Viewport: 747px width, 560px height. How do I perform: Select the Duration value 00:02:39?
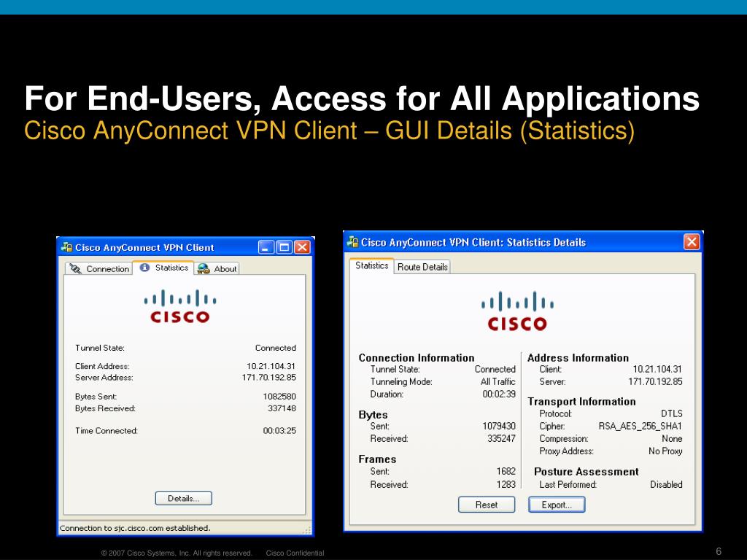tap(499, 394)
